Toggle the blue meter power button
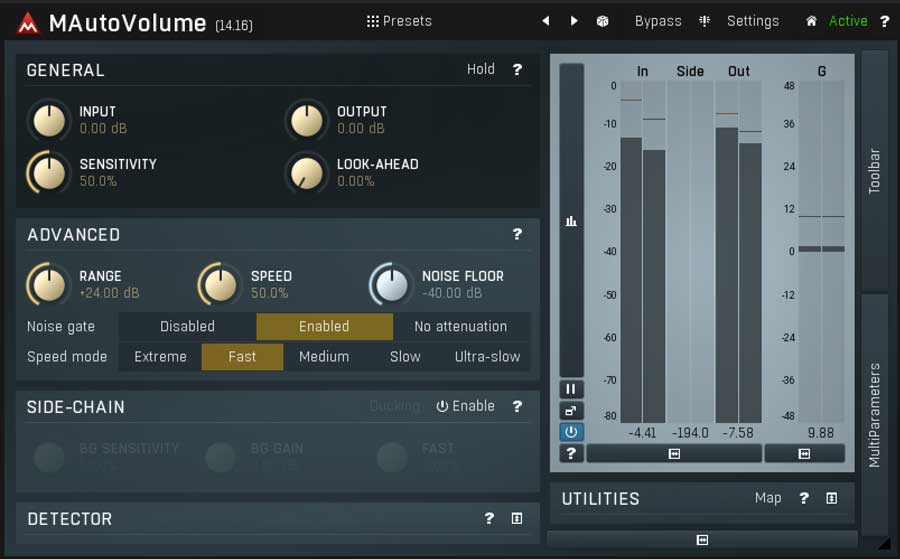Image resolution: width=900 pixels, height=559 pixels. [571, 432]
